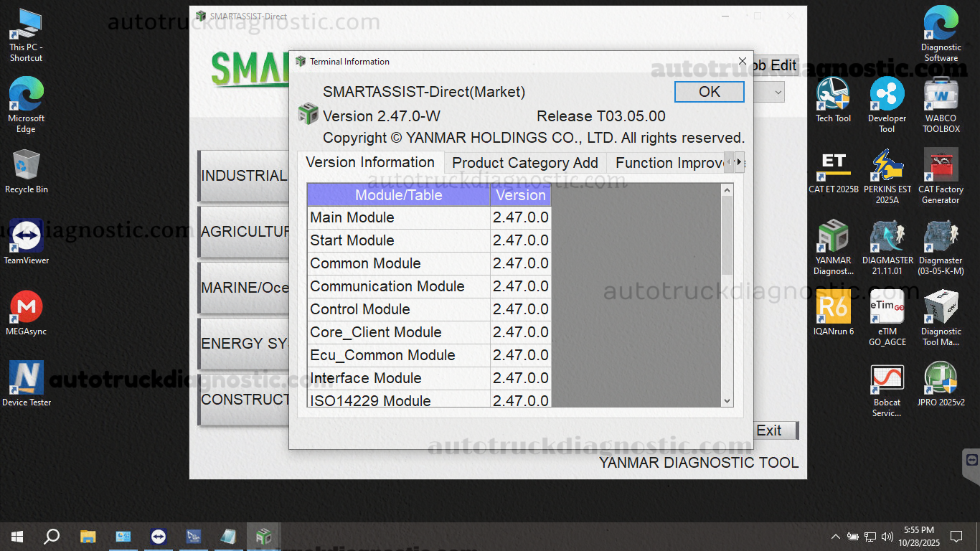Open PERKINS EST 2025A diagnostic software
The height and width of the screenshot is (551, 980).
(887, 165)
